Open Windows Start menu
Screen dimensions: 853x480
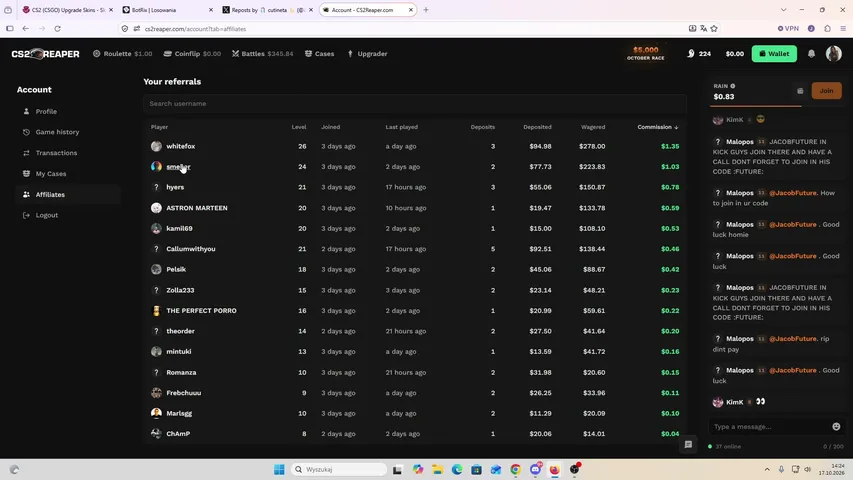click(279, 469)
